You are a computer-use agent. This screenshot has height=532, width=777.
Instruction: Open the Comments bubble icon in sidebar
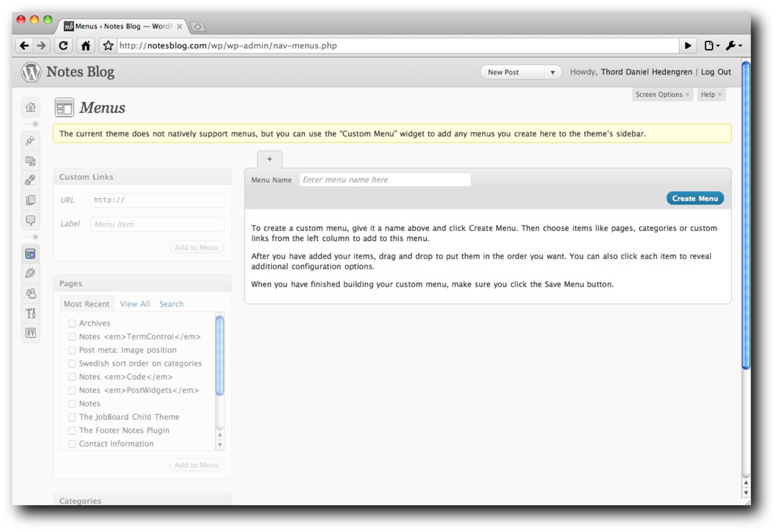(x=31, y=220)
